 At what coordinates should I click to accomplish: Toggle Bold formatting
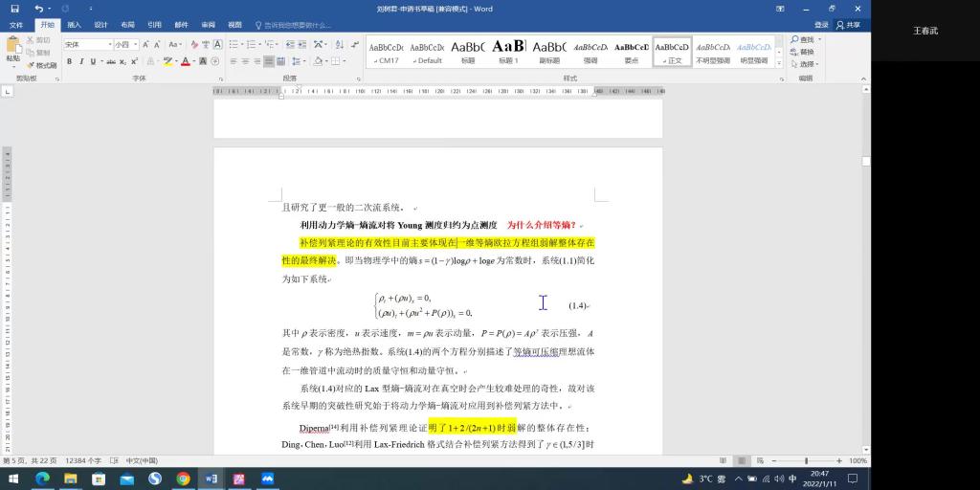point(69,61)
